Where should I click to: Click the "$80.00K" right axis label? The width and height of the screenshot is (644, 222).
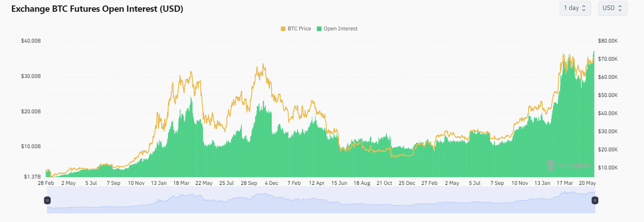point(608,41)
